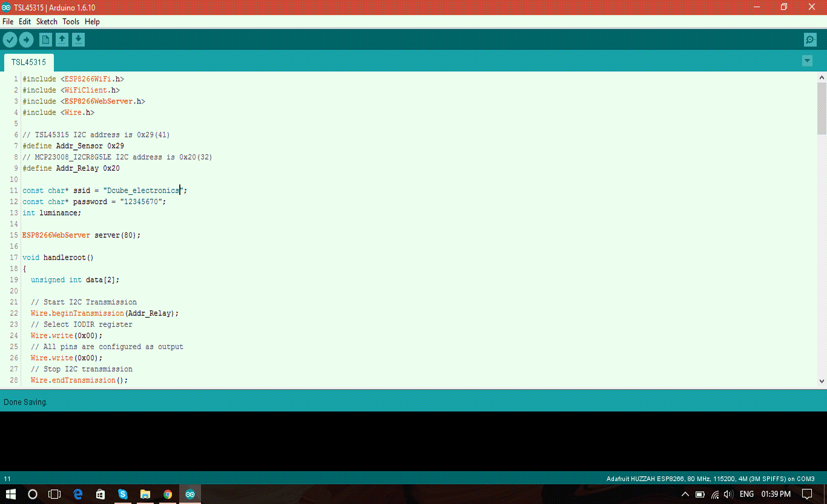Viewport: 827px width, 504px height.
Task: Open the tab options dropdown arrow
Action: (807, 61)
